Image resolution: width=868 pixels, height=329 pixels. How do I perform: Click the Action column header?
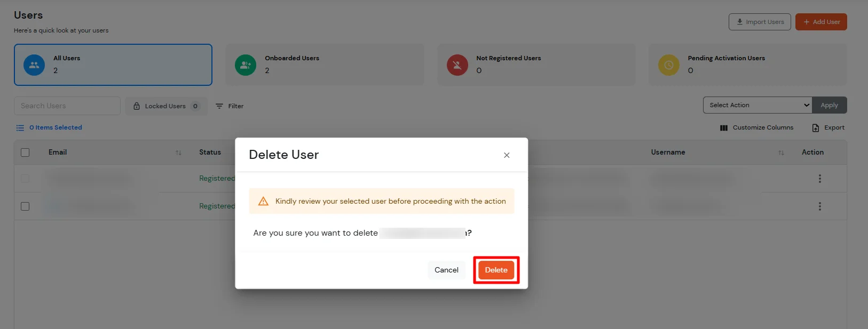tap(812, 153)
